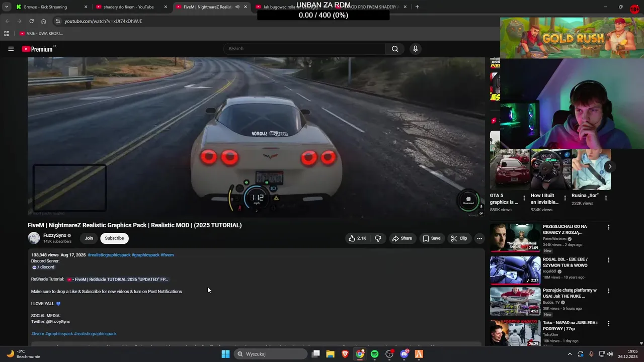Screen dimensions: 644x362
Task: Open Discord from taskbar
Action: (x=404, y=354)
